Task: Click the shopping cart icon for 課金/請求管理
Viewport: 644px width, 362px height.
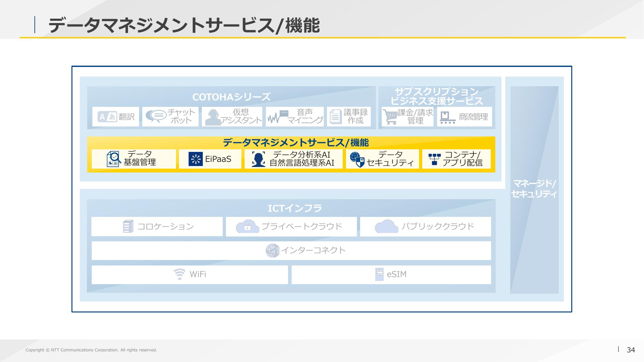Action: 390,117
